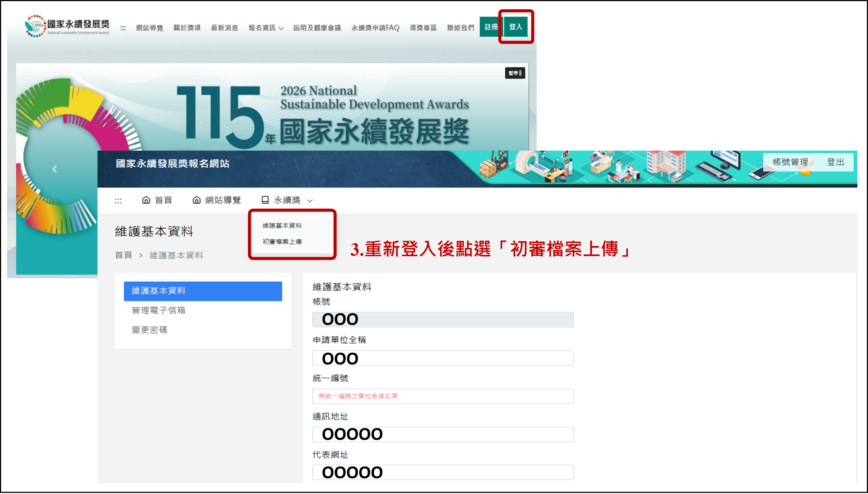
Task: Open 聯絡我們 page
Action: (460, 28)
